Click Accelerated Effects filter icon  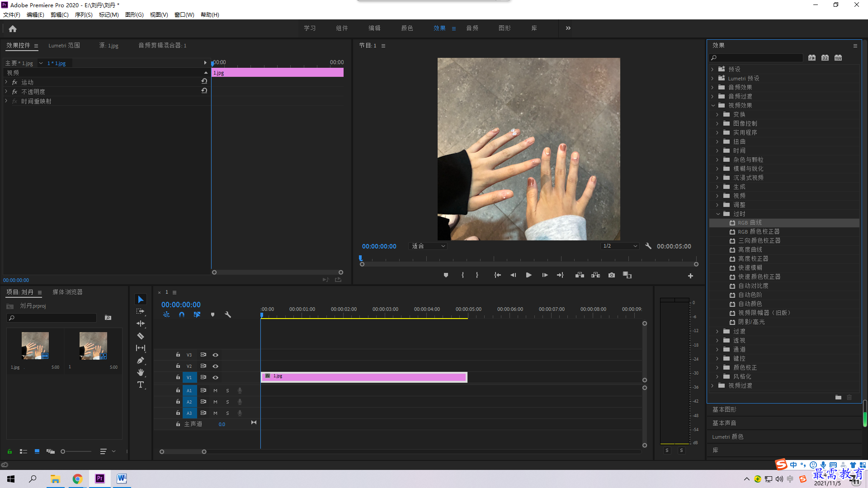point(812,58)
